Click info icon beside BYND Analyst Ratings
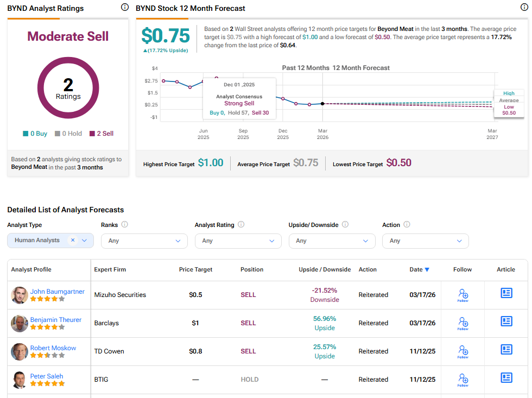The width and height of the screenshot is (532, 398). 125,7
